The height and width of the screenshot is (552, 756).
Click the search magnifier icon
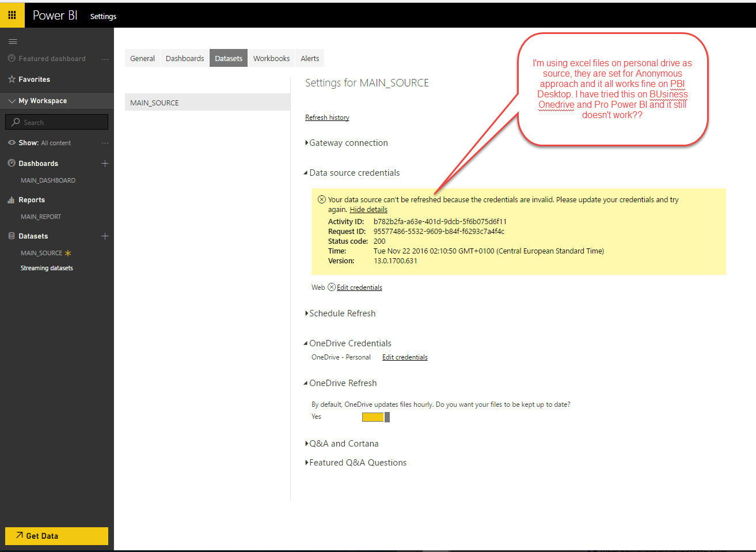pos(16,122)
